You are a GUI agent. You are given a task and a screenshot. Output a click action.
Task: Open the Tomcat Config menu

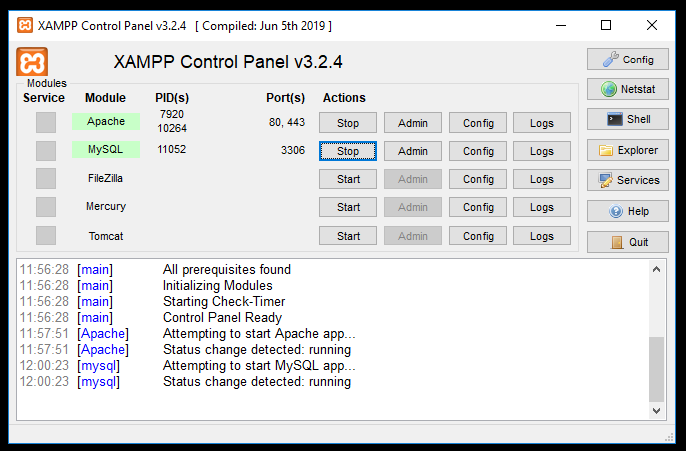pyautogui.click(x=478, y=236)
